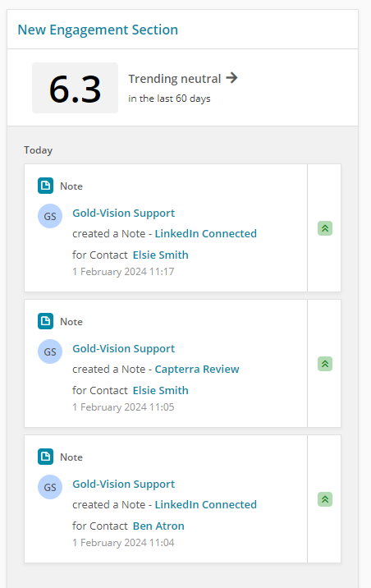This screenshot has width=371, height=588.
Task: Open LinkedIn Connected note for Ben Atron
Action: pyautogui.click(x=206, y=505)
